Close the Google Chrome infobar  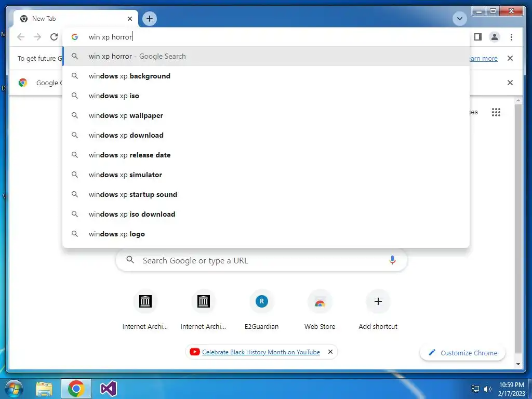(510, 83)
